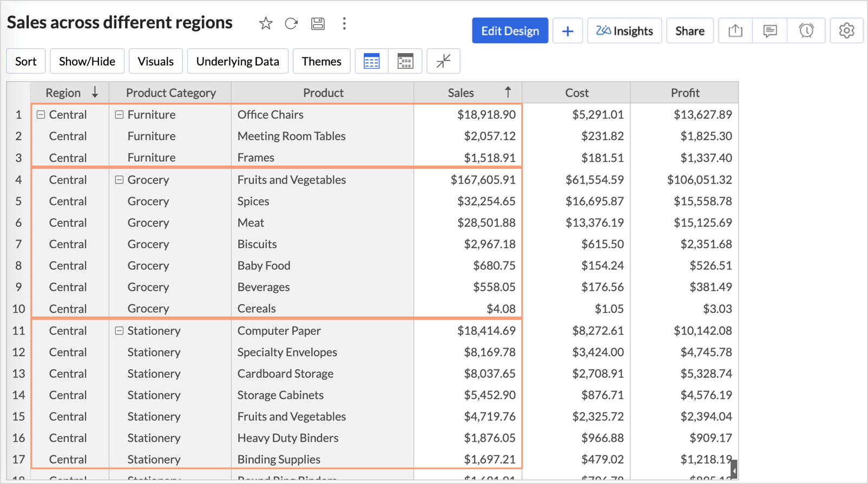868x484 pixels.
Task: Click the export upload icon
Action: click(x=735, y=31)
